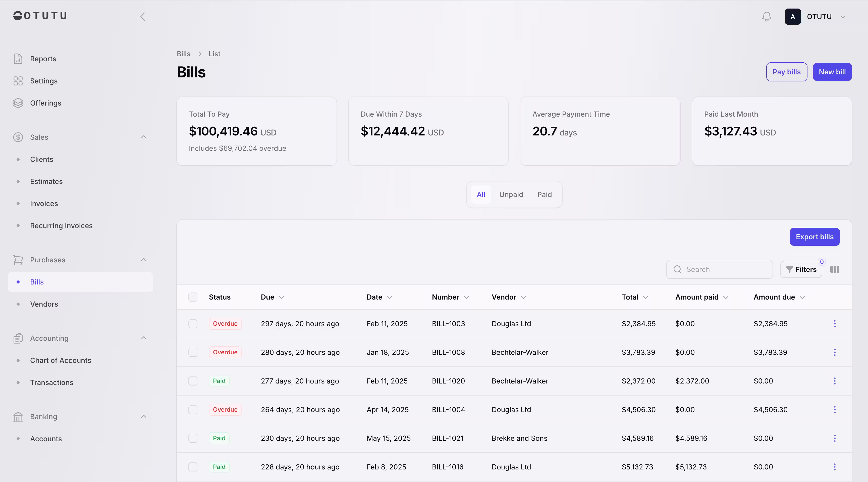Screen dimensions: 868x482
Task: Switch to the Unpaid tab
Action: click(511, 194)
